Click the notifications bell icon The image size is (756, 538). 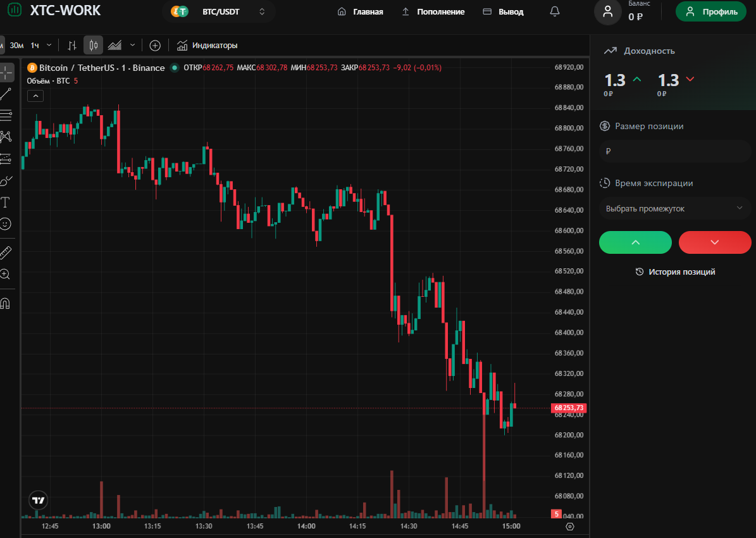click(x=555, y=11)
